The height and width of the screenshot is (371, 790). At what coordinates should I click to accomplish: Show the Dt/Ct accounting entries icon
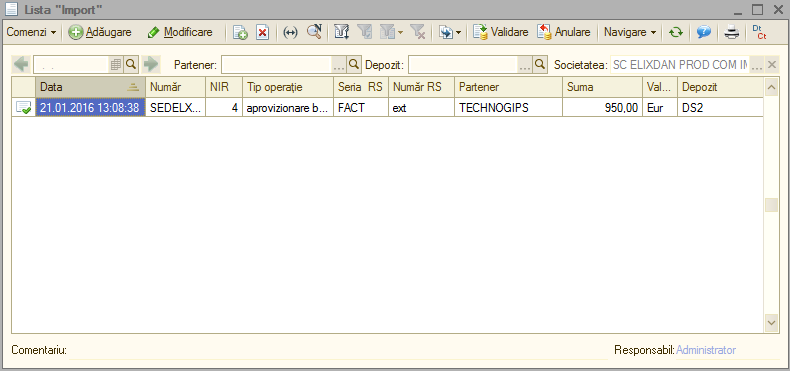tap(759, 32)
